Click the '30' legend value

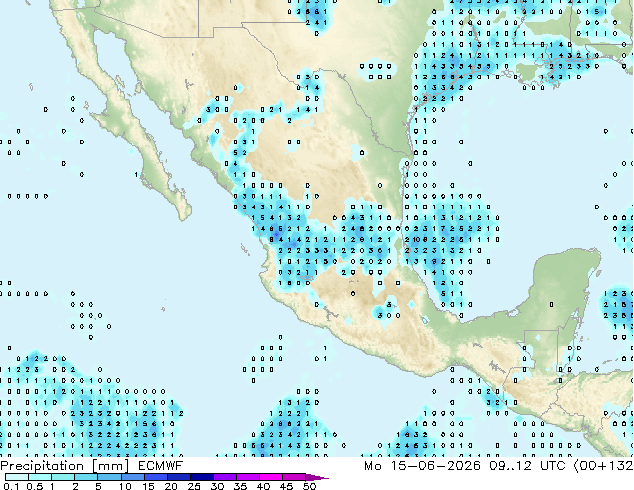pos(217,486)
